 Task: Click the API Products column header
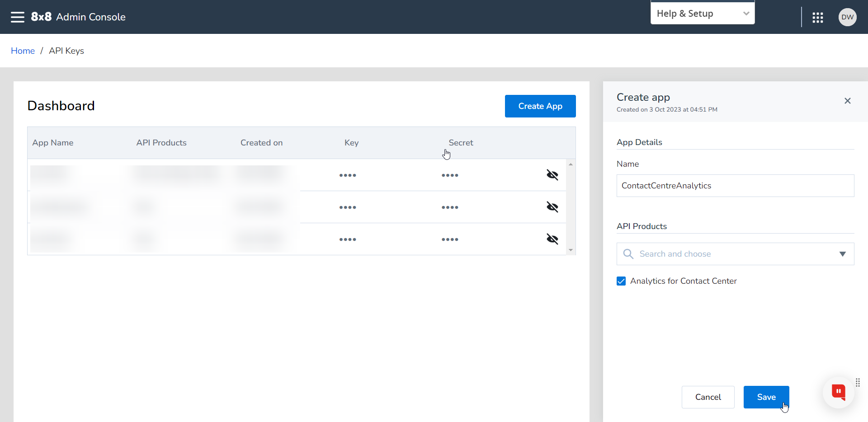coord(161,143)
